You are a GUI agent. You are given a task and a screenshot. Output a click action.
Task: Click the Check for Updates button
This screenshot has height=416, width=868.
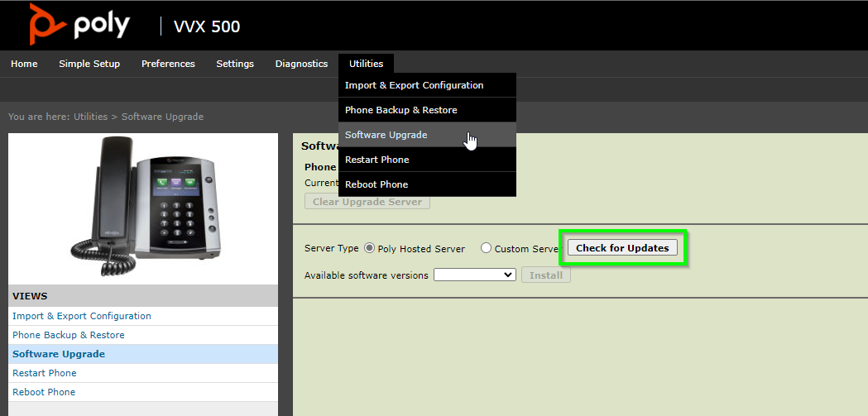(x=623, y=248)
